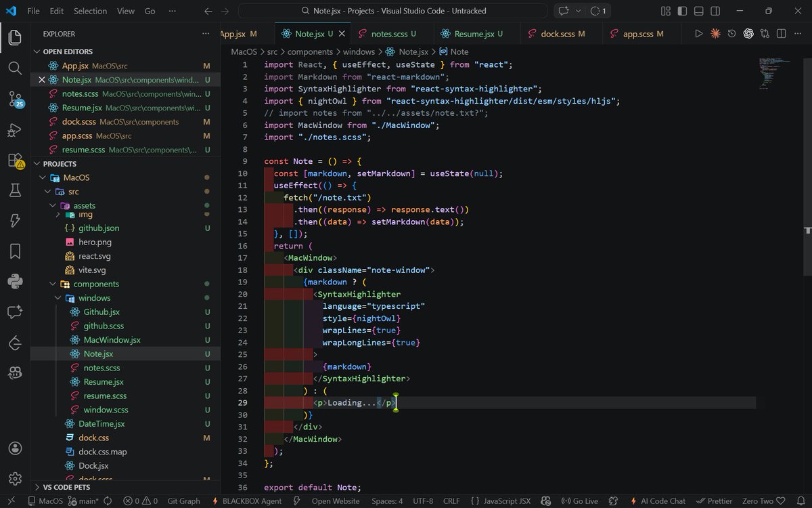Image resolution: width=812 pixels, height=508 pixels.
Task: Switch to the dock.scss tab
Action: coord(562,34)
